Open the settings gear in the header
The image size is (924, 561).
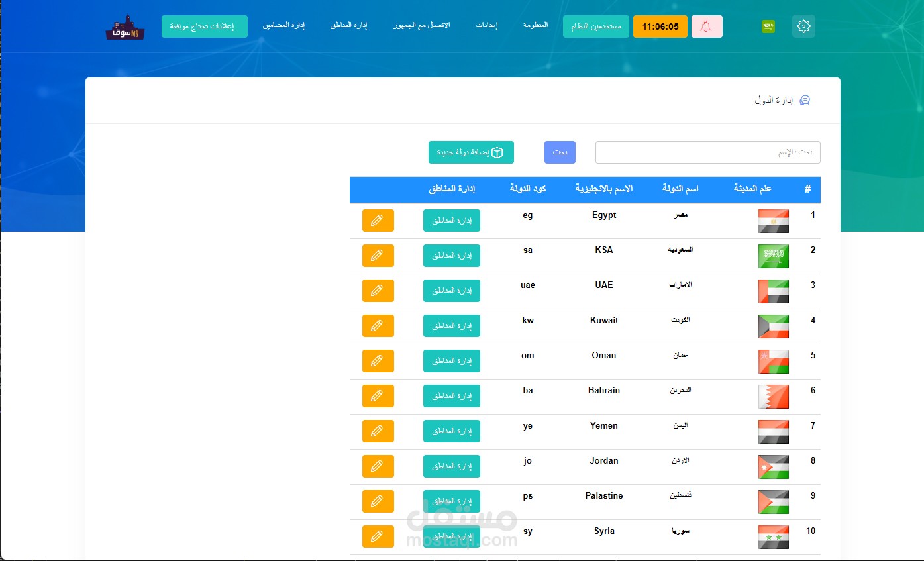click(803, 26)
